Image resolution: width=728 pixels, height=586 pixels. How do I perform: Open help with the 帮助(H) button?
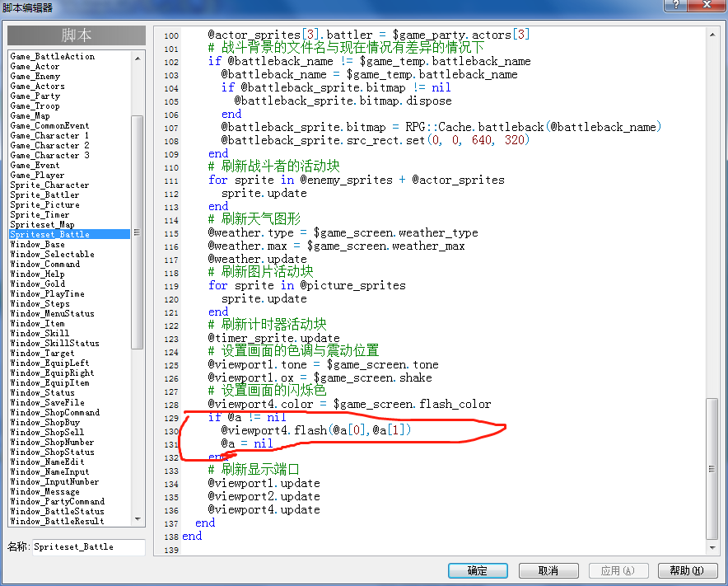[x=687, y=570]
